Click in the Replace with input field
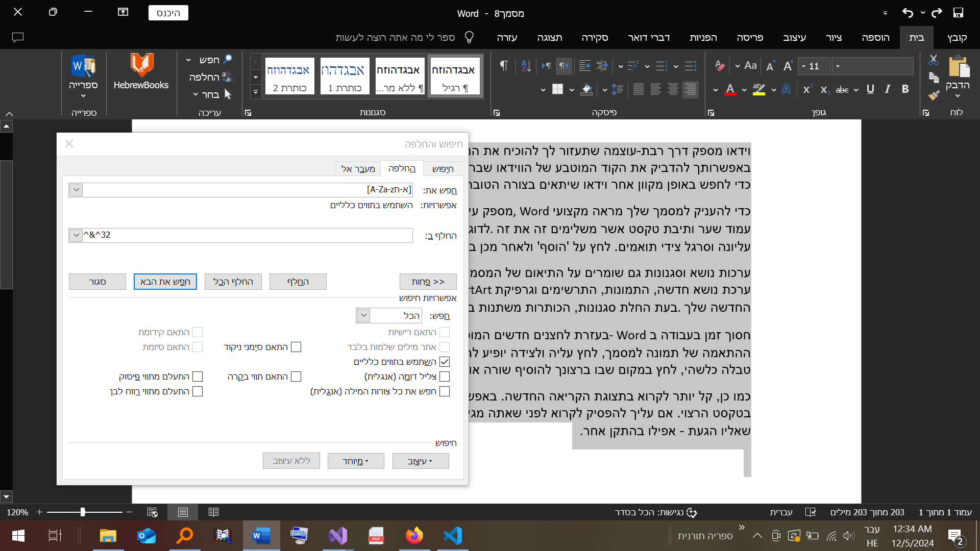 point(248,235)
